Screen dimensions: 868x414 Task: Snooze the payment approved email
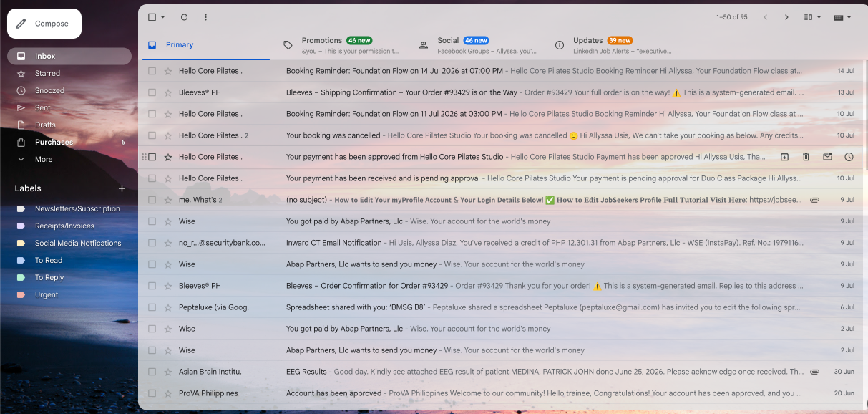point(849,157)
